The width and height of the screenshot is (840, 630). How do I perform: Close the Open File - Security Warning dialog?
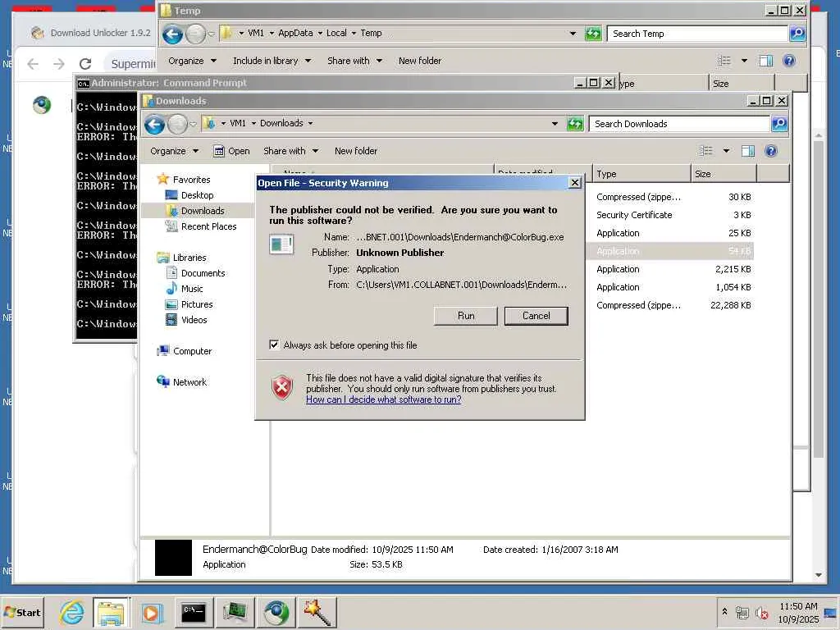(575, 183)
